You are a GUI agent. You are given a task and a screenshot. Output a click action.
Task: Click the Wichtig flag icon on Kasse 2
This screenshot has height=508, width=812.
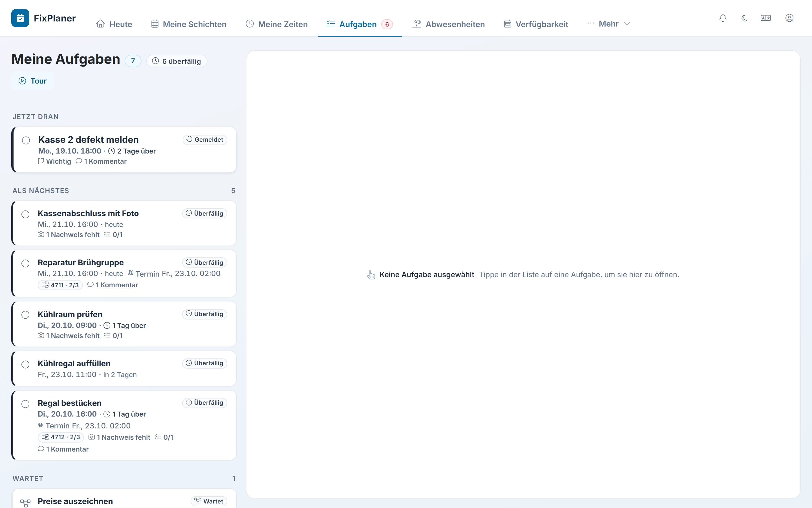click(x=41, y=161)
